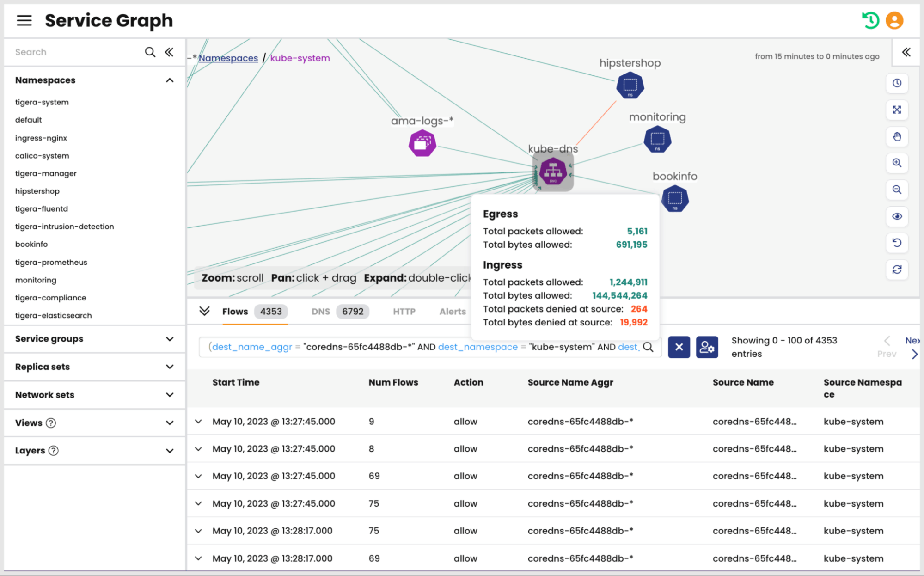Click the Start Time column header
Image resolution: width=924 pixels, height=576 pixels.
pyautogui.click(x=236, y=382)
